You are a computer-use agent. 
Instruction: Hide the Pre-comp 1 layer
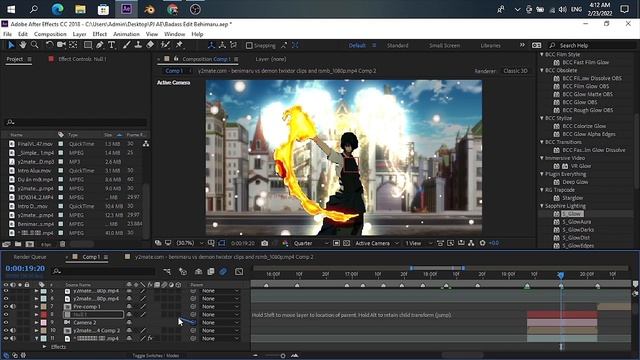pyautogui.click(x=6, y=307)
